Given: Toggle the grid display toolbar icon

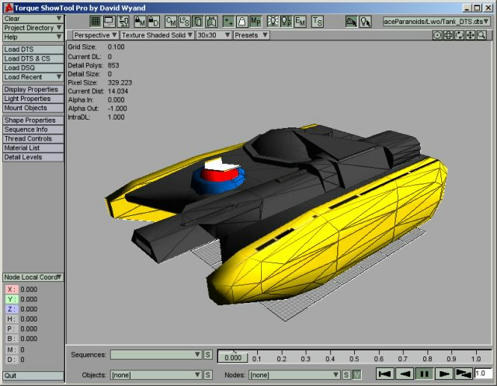Looking at the screenshot, I should [95, 21].
